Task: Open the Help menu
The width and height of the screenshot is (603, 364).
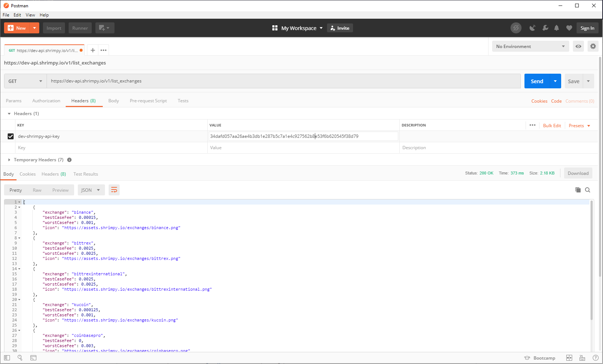Action: click(x=44, y=15)
